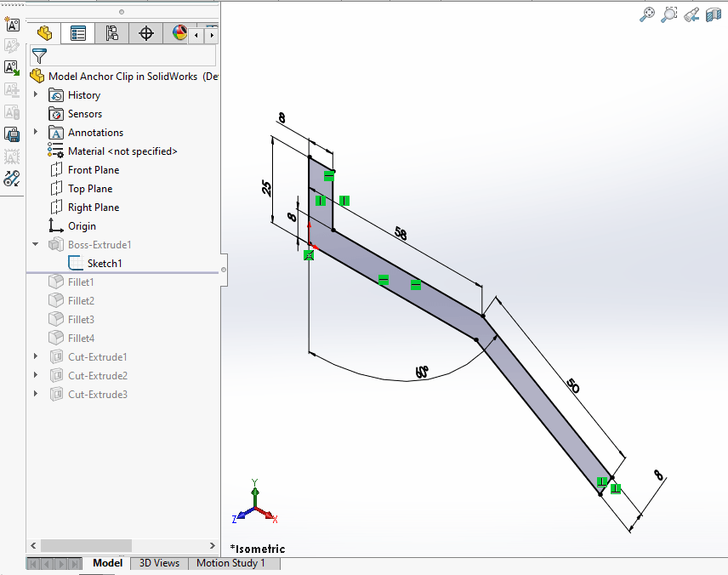Open the DimXpertManager tab
The image size is (728, 575).
145,33
